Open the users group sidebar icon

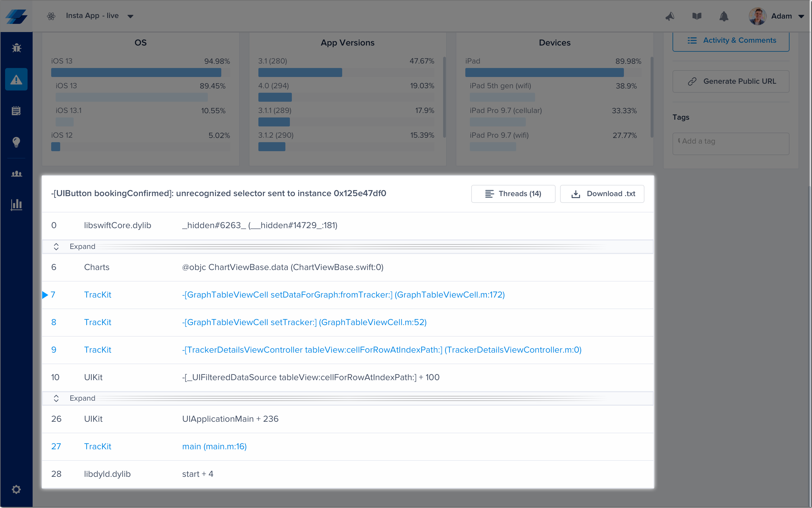[16, 174]
